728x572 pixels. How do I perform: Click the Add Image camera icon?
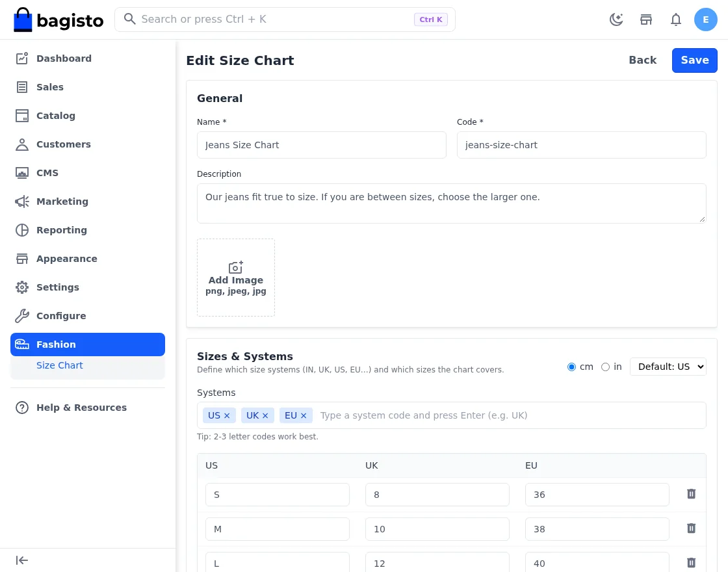pyautogui.click(x=236, y=267)
